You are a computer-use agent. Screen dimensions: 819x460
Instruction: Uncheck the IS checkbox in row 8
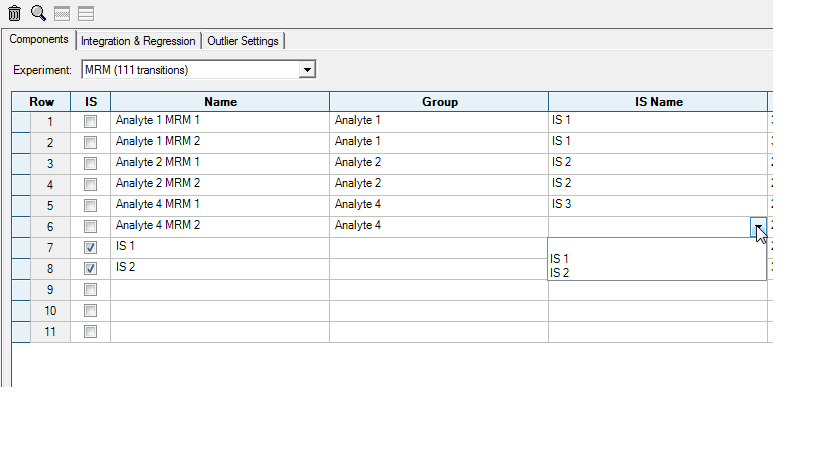tap(90, 268)
